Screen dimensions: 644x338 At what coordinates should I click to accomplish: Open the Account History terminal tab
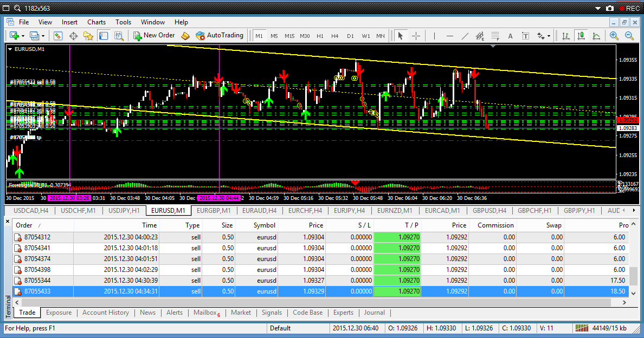coord(106,313)
